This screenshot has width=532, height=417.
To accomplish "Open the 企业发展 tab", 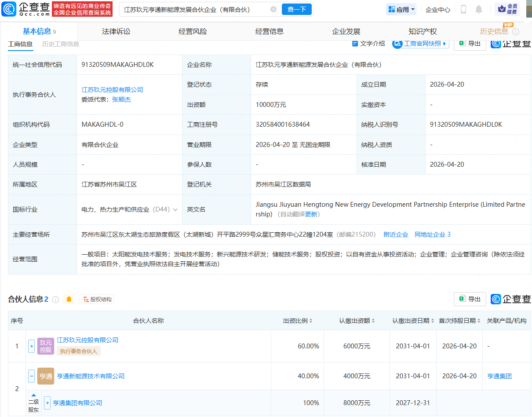I will tap(347, 31).
